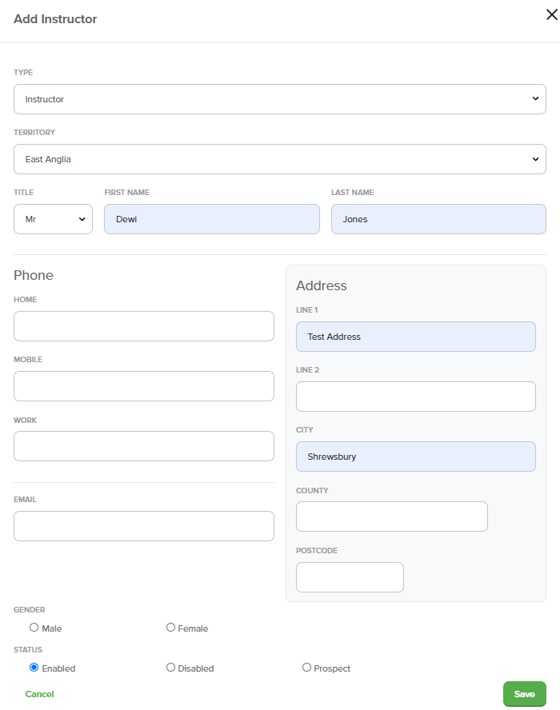Set status to Disabled
The image size is (560, 710).
point(171,667)
